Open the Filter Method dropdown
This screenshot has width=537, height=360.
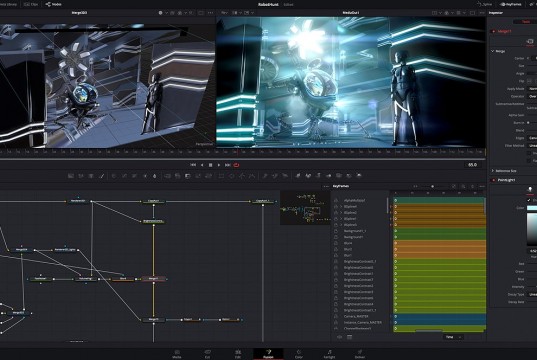click(532, 146)
